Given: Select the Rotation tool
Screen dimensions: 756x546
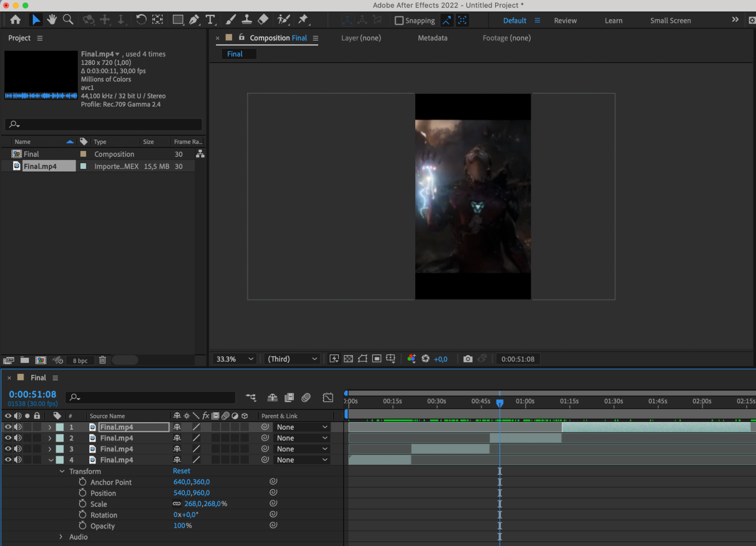Looking at the screenshot, I should (x=141, y=20).
